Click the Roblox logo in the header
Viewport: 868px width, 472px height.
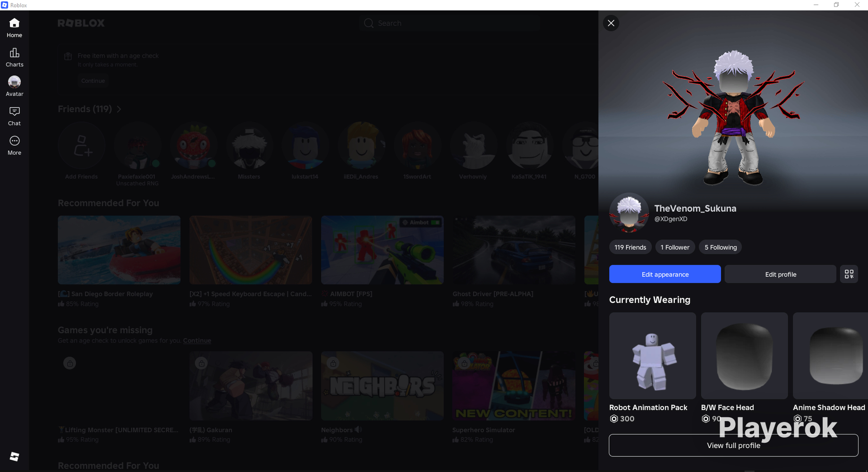coord(81,23)
